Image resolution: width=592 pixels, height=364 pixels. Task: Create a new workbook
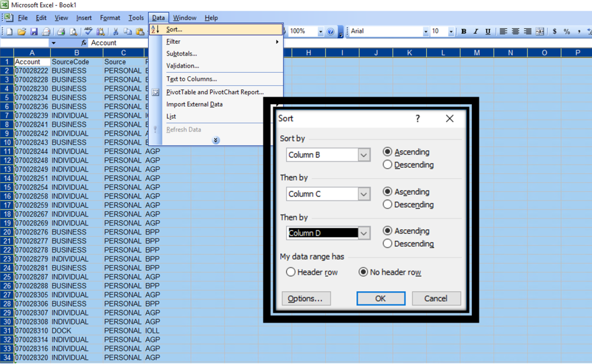click(9, 31)
